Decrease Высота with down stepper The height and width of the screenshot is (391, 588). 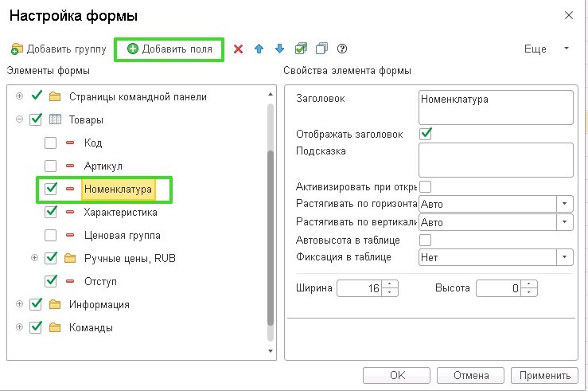coord(529,292)
